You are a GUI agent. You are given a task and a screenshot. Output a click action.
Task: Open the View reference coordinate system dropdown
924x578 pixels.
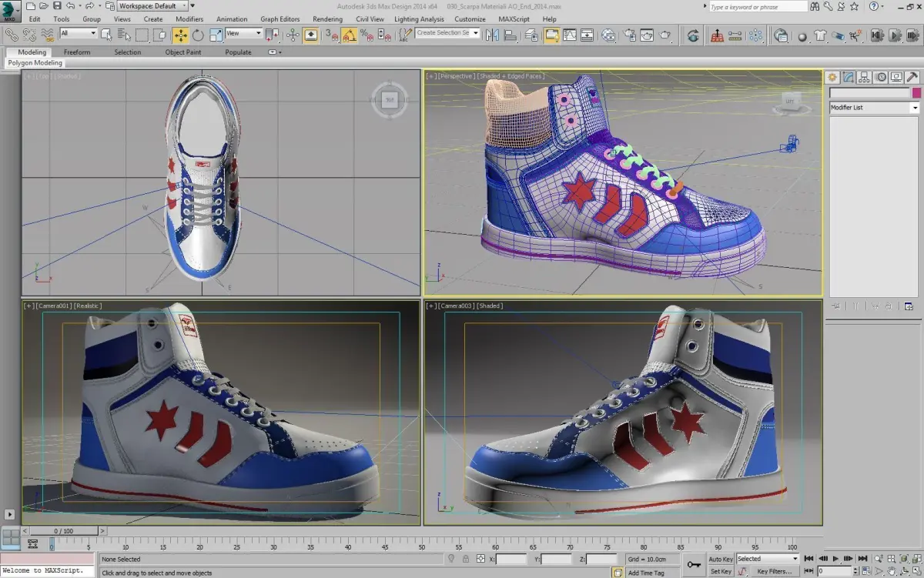click(243, 33)
